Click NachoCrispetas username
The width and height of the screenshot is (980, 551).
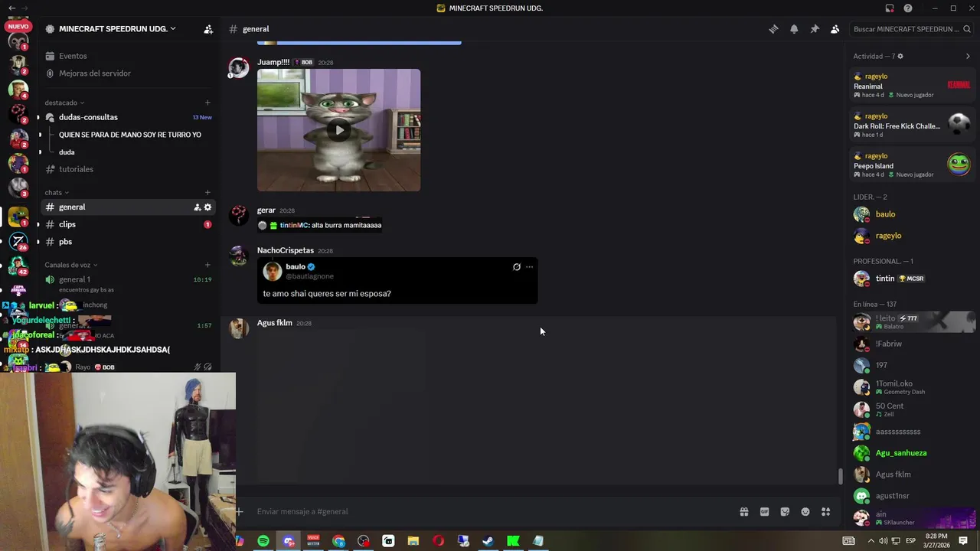pos(286,250)
